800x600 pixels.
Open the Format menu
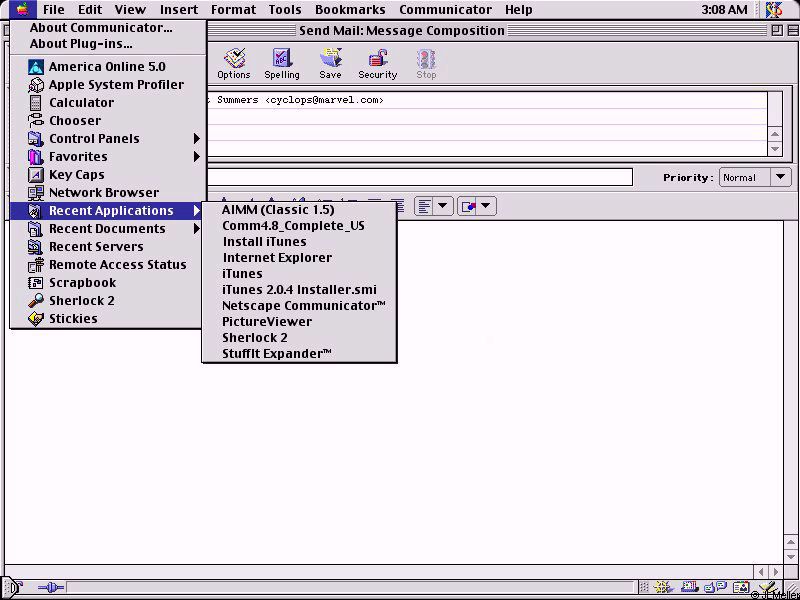pos(235,10)
